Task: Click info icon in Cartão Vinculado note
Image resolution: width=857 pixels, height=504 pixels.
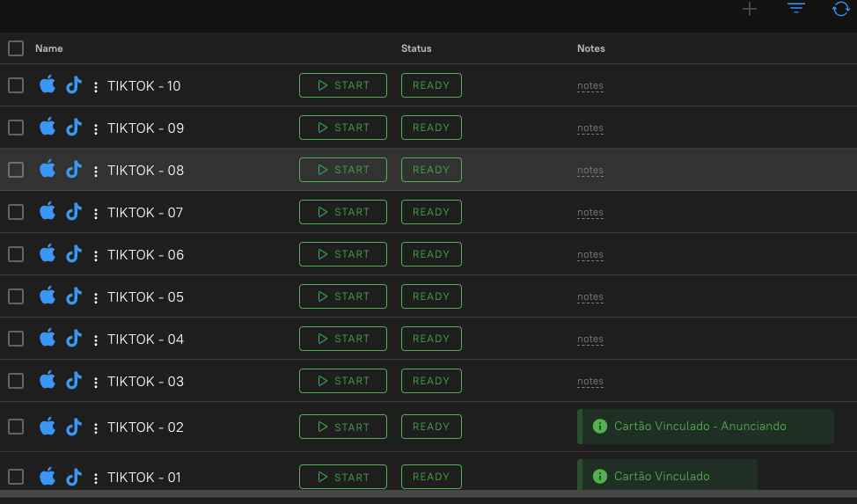Action: [x=600, y=476]
